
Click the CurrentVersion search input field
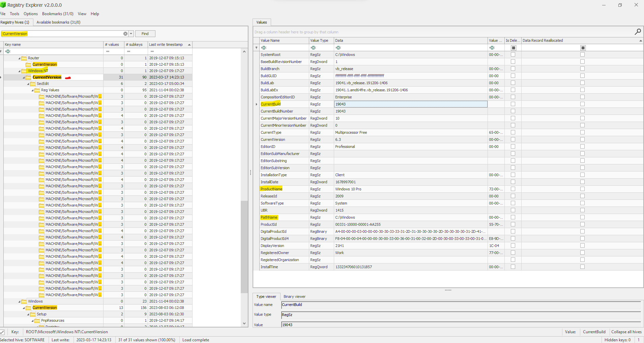pos(62,34)
